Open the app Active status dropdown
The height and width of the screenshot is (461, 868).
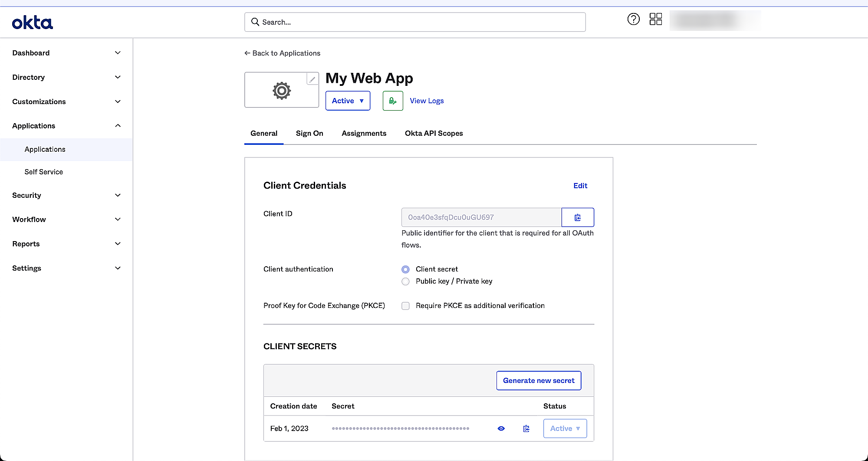[x=348, y=101]
